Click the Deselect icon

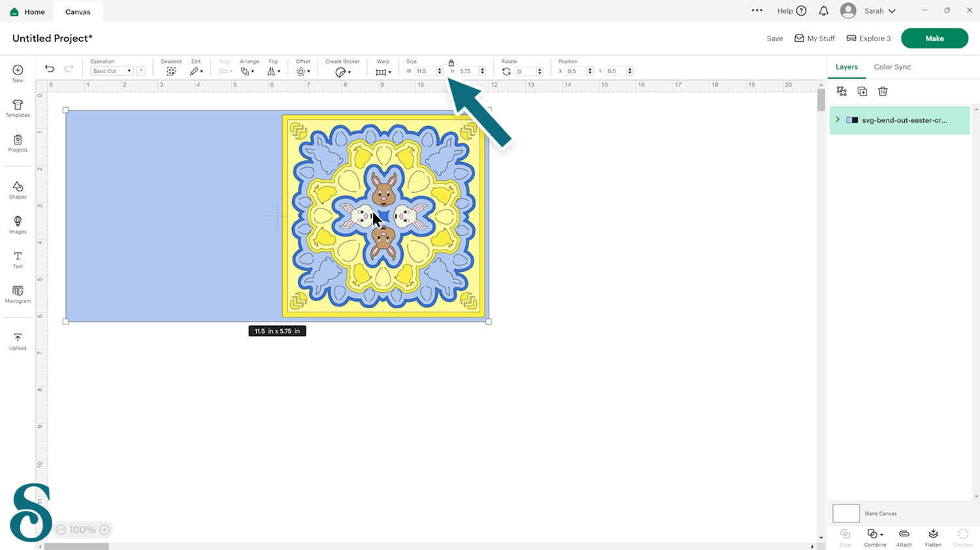pos(171,71)
